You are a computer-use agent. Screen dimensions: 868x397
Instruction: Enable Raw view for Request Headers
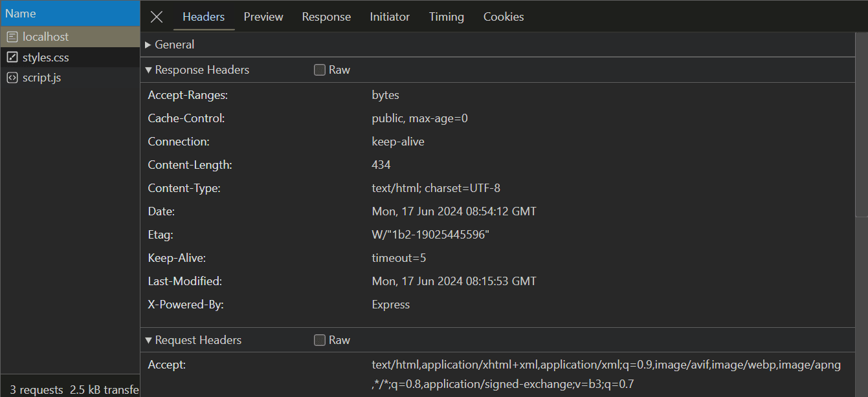coord(319,339)
